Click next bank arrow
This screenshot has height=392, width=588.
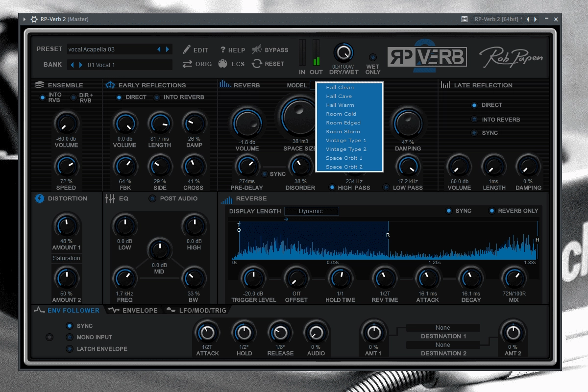[x=81, y=65]
